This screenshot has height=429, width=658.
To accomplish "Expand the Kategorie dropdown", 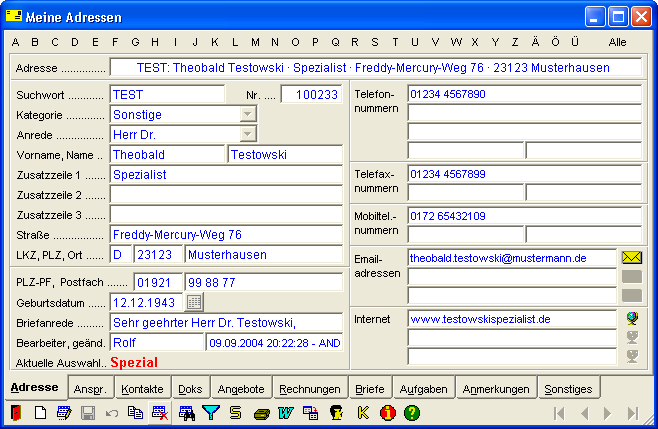I will [x=248, y=114].
